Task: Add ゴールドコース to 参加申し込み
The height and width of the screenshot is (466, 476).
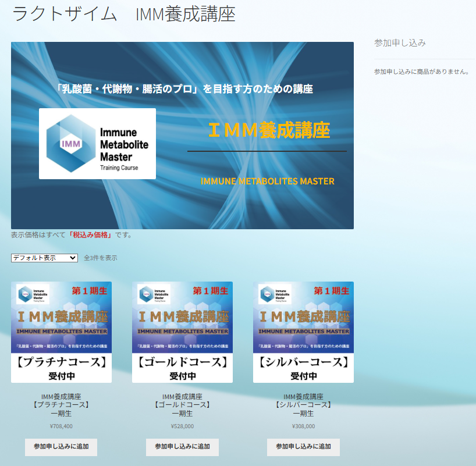Action: pos(182,447)
